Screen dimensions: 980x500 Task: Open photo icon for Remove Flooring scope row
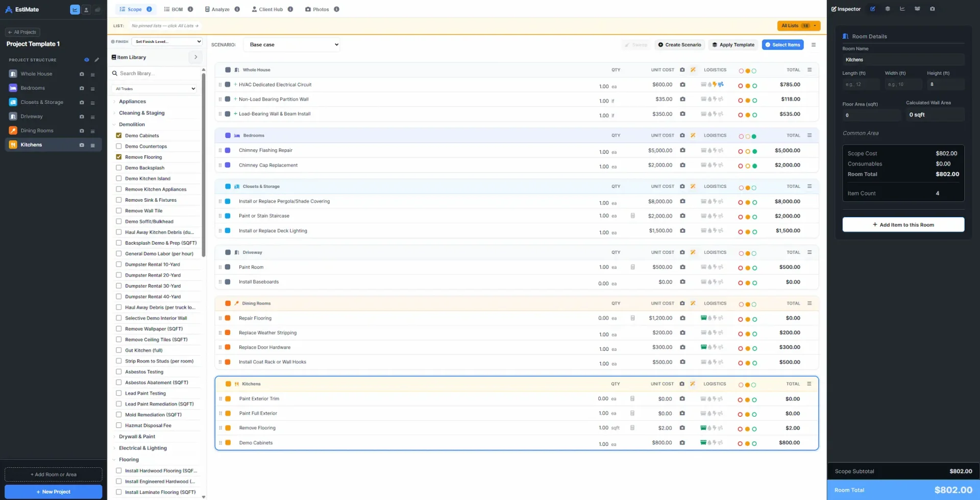tap(682, 428)
